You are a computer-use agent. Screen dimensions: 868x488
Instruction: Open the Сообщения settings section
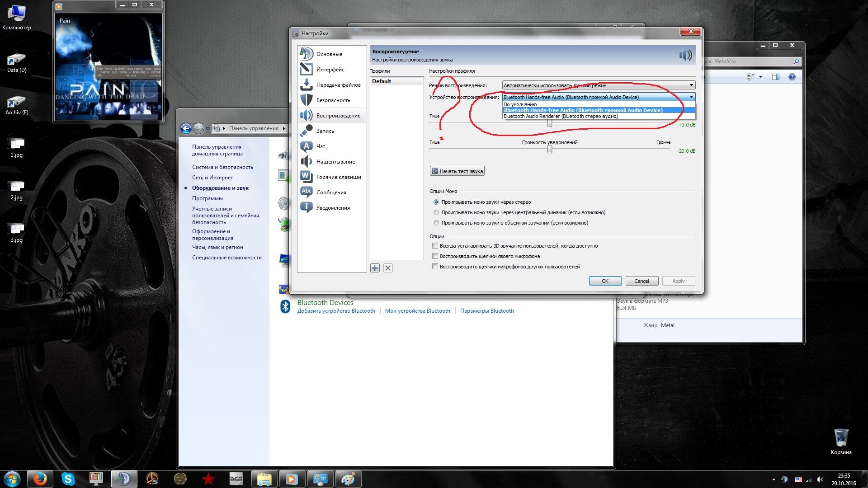331,192
